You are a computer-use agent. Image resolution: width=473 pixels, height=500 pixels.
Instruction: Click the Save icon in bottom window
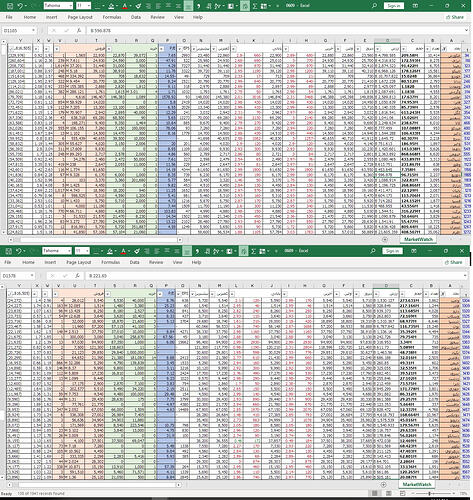click(x=9, y=251)
